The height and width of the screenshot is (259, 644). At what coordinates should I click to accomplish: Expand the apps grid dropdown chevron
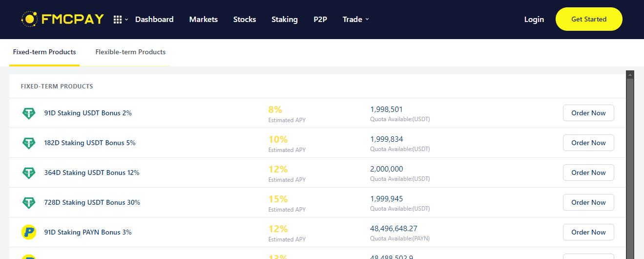pos(126,20)
